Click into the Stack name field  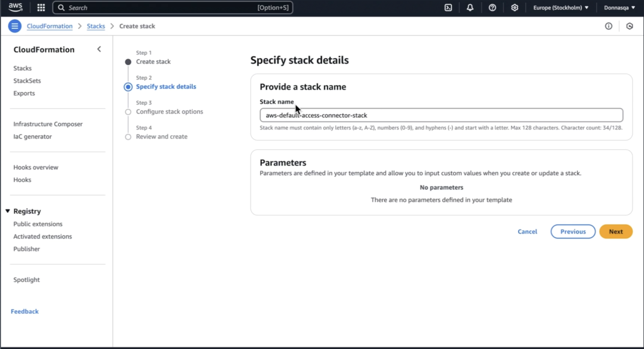point(441,115)
